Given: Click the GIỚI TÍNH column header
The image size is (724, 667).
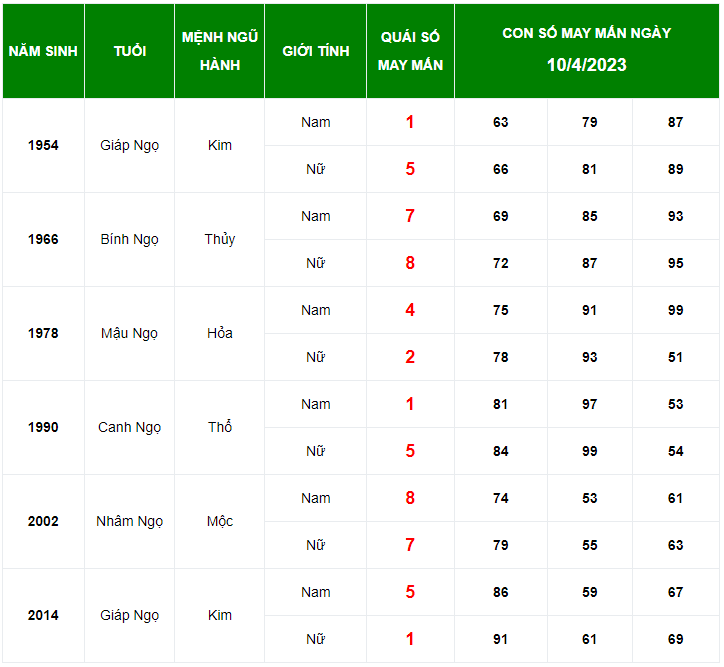Looking at the screenshot, I should [315, 51].
